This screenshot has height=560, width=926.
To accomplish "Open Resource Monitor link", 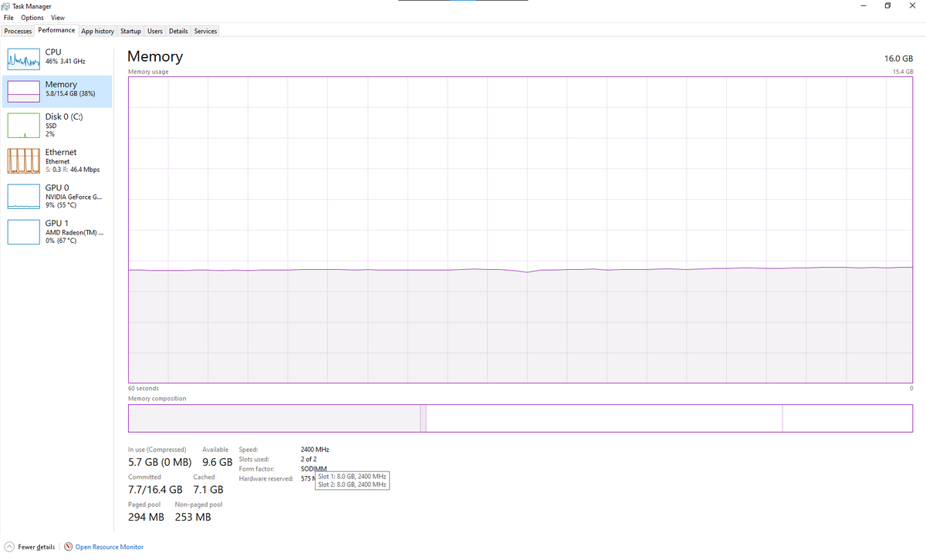I will [109, 547].
